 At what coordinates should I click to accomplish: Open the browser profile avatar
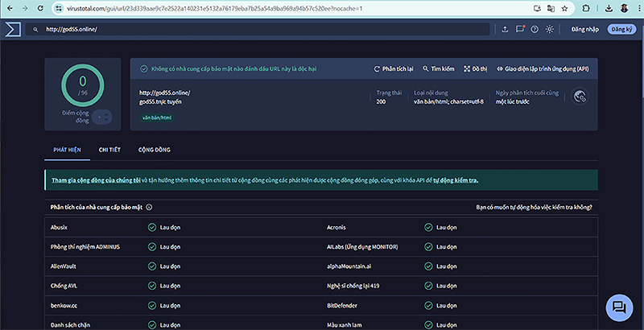click(x=625, y=8)
